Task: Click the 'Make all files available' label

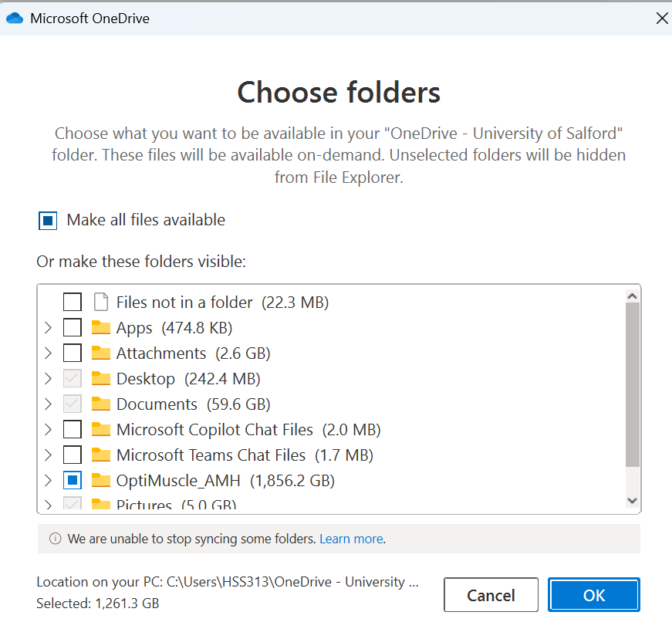Action: [146, 220]
